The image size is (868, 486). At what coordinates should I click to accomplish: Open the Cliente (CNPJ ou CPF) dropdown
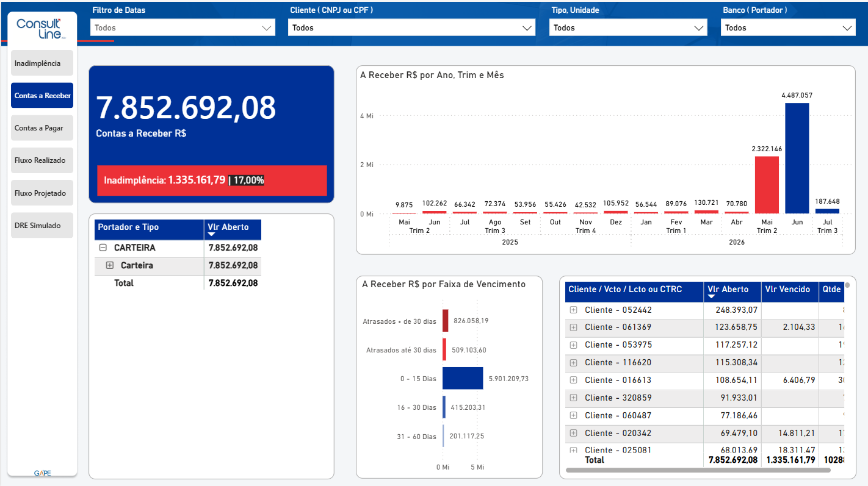click(411, 27)
